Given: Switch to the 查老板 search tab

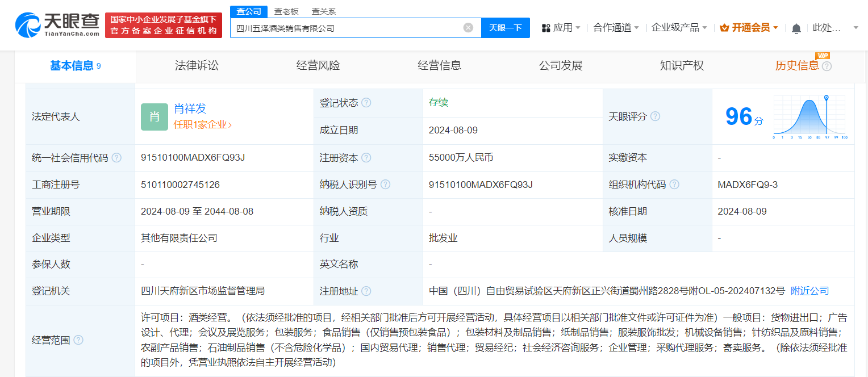Looking at the screenshot, I should click(x=286, y=11).
